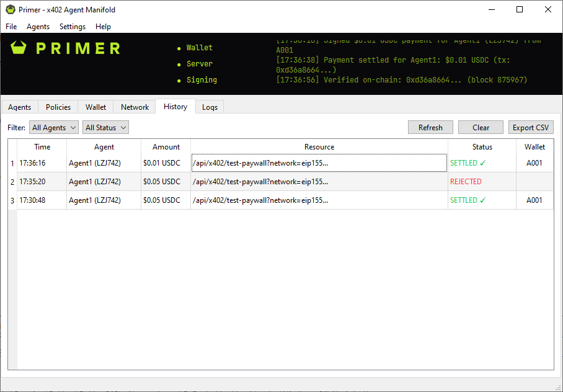Click wallet A001 in the 17:36:16 row
Screen dimensions: 563x392
pos(534,163)
